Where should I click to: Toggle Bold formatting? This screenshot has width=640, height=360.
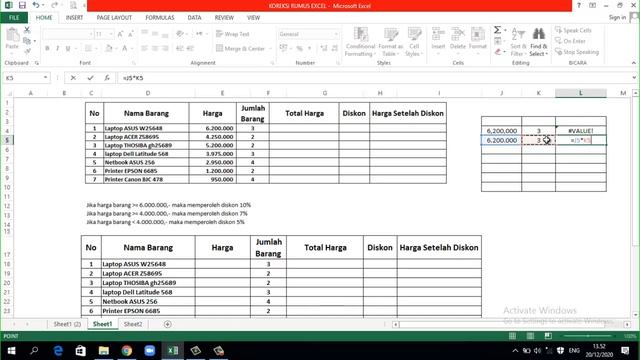pyautogui.click(x=47, y=49)
